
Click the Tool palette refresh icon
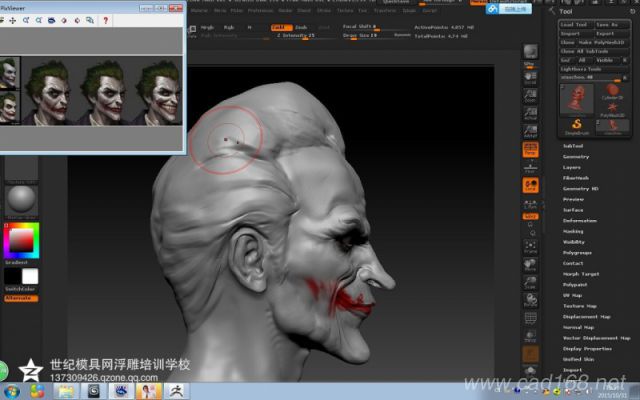(x=632, y=11)
